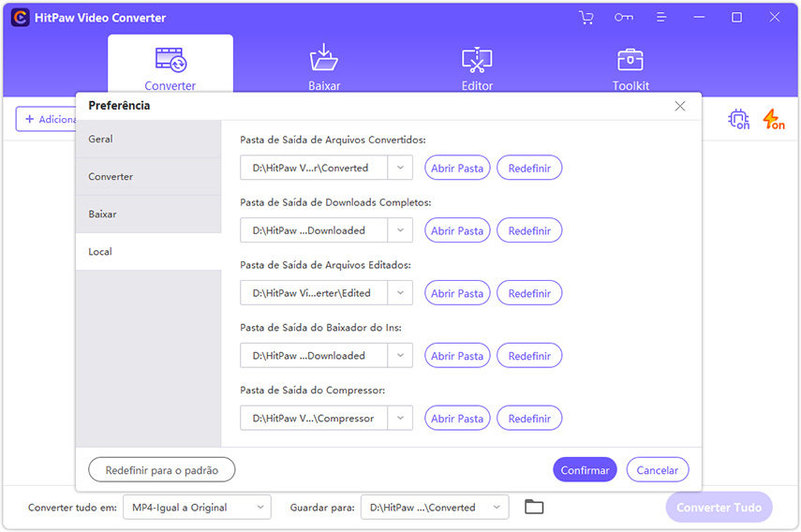Select Converter in preferences sidebar
This screenshot has height=532, width=801.
pyautogui.click(x=148, y=177)
